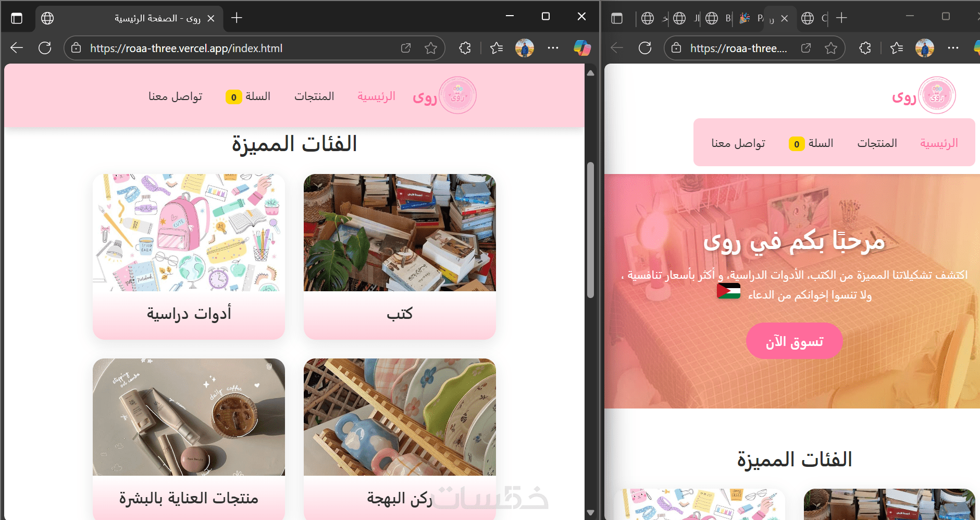Open the ركن البهجة category card image
Viewport: 980px width, 520px height.
pos(400,417)
